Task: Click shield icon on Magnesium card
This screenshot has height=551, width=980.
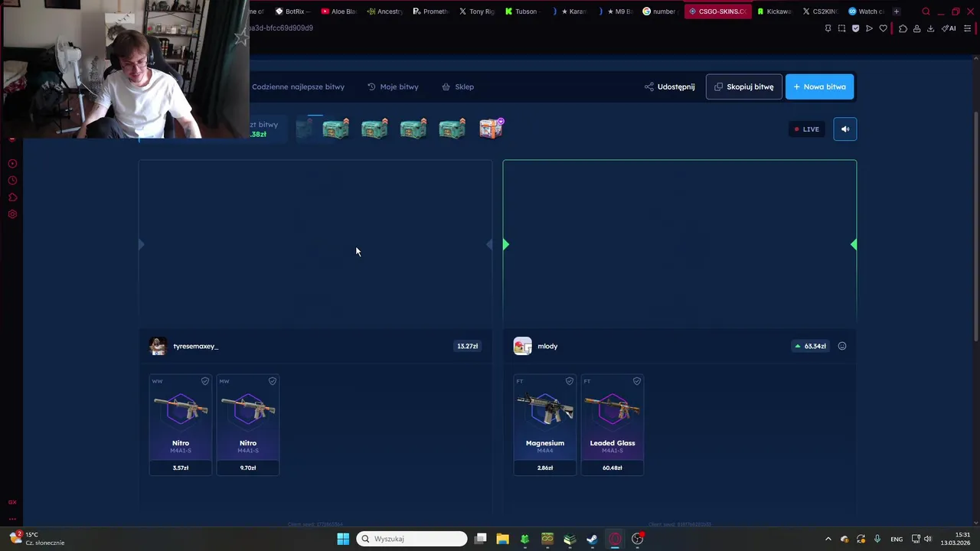Action: click(x=570, y=381)
